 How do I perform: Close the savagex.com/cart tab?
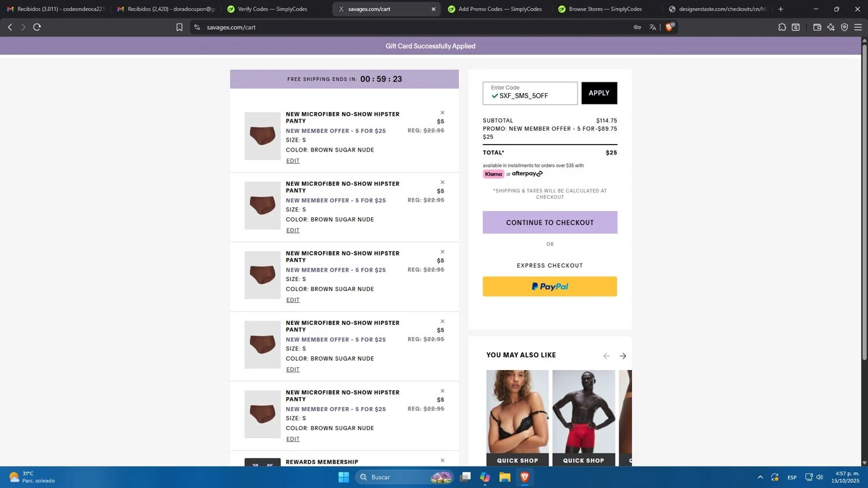[433, 9]
